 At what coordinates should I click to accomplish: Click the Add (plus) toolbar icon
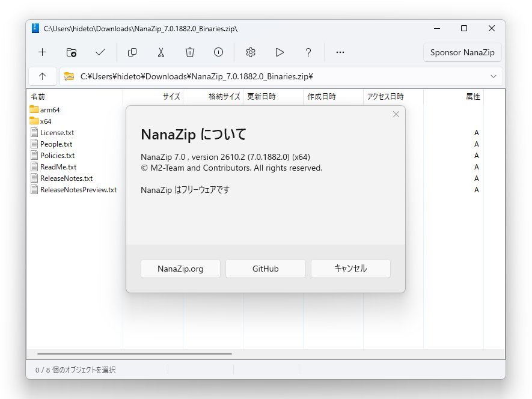click(43, 52)
